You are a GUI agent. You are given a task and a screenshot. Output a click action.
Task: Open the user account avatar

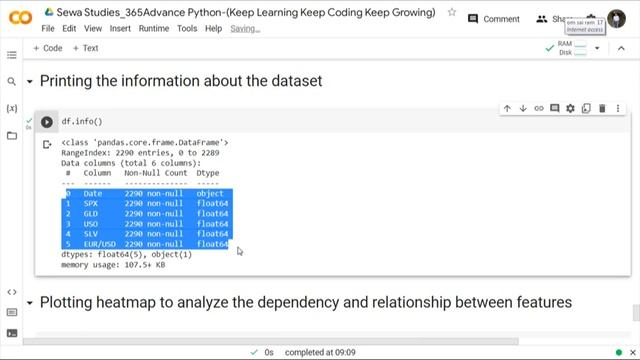[x=616, y=19]
